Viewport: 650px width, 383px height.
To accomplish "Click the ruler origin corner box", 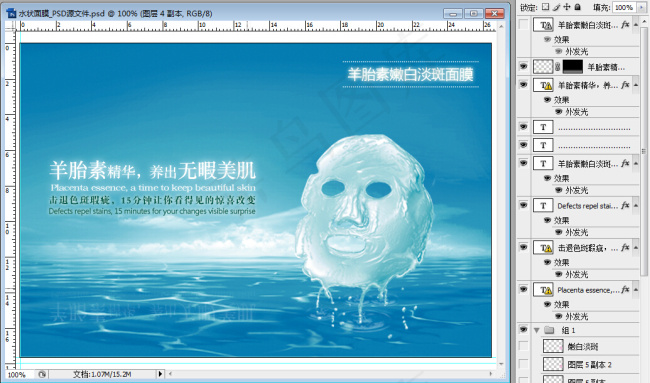I will [x=10, y=27].
